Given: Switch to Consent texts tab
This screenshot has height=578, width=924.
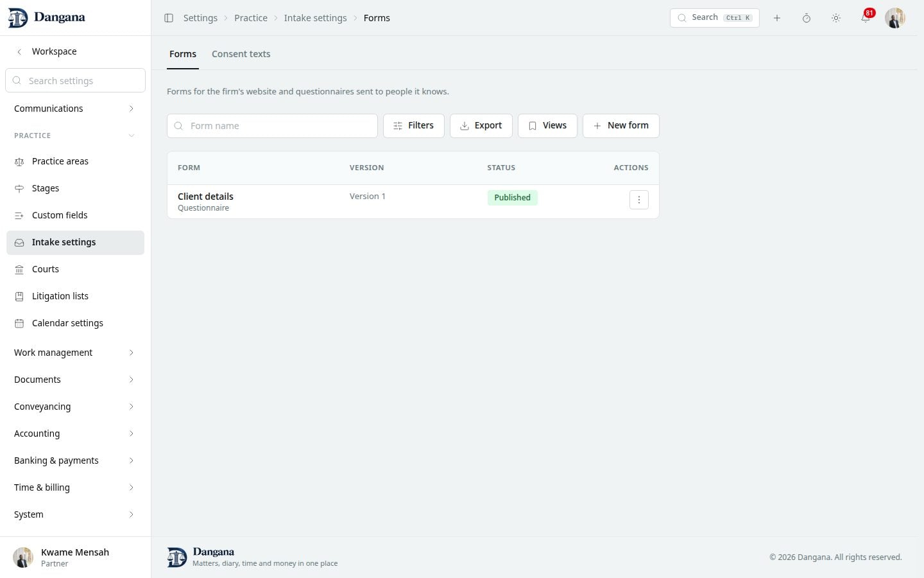Looking at the screenshot, I should click(241, 54).
